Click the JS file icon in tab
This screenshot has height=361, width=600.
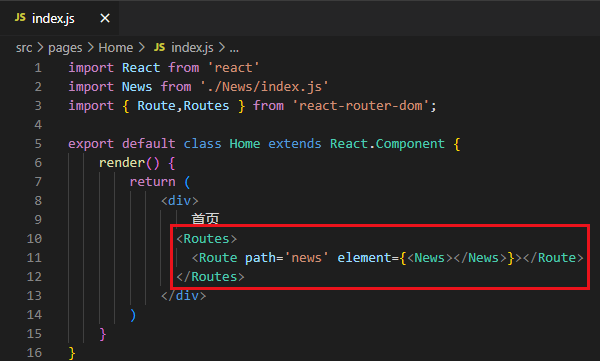point(20,18)
